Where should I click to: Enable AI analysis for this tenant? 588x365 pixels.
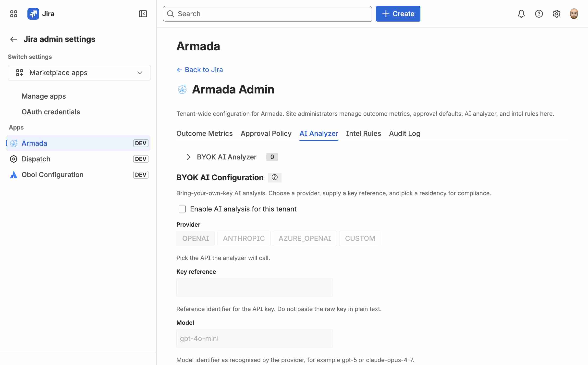click(182, 209)
